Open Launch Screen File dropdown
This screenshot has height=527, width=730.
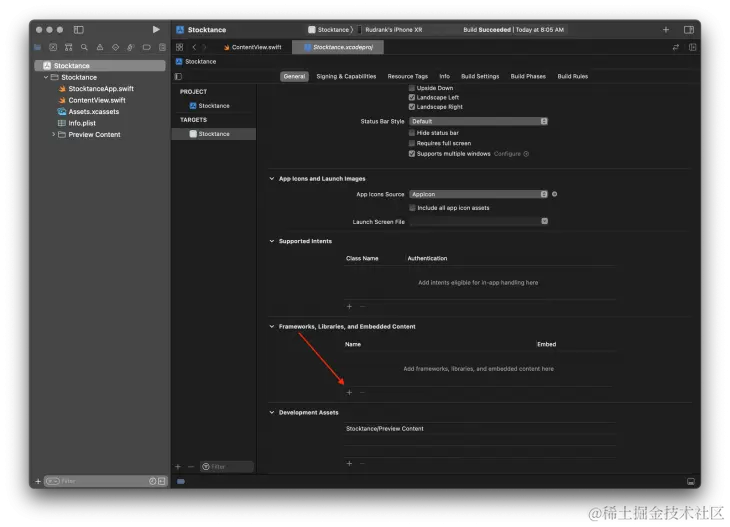point(478,222)
